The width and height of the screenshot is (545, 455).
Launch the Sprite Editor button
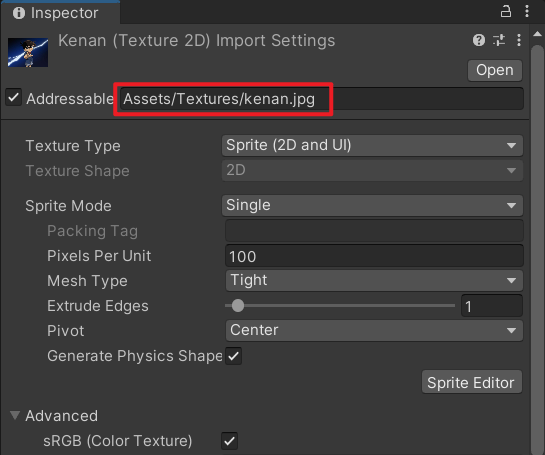[472, 383]
